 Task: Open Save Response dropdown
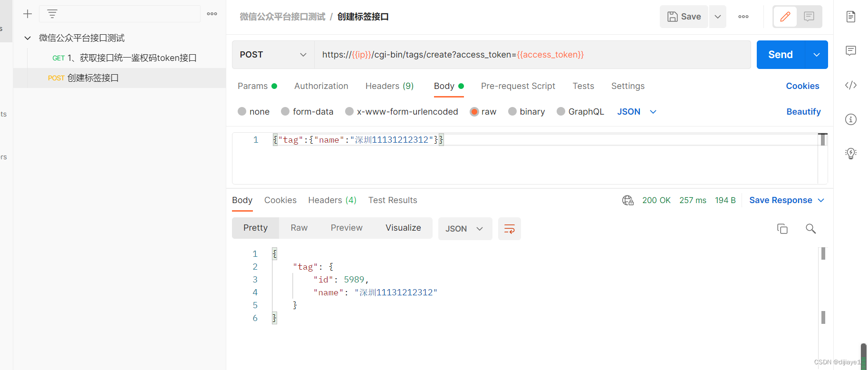coord(787,200)
